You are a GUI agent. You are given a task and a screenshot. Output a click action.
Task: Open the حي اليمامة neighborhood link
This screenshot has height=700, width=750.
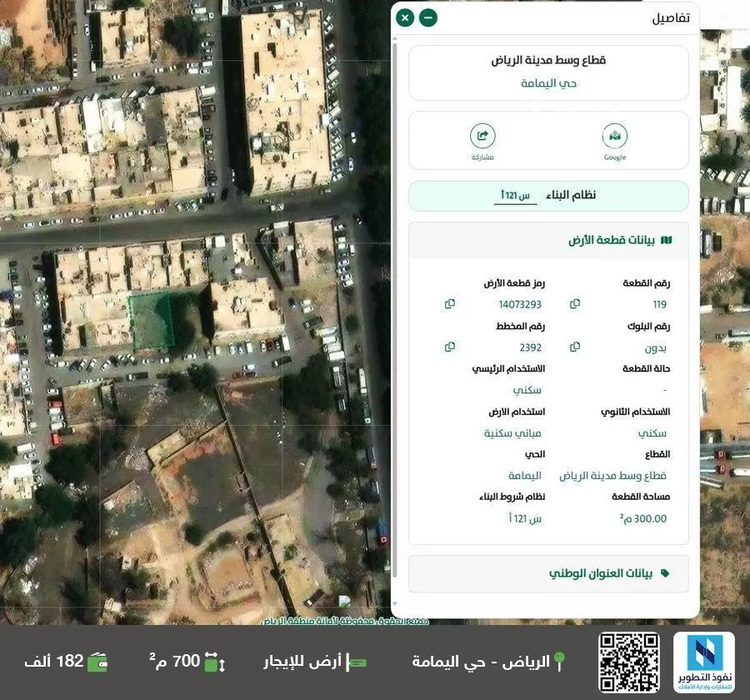point(548,82)
